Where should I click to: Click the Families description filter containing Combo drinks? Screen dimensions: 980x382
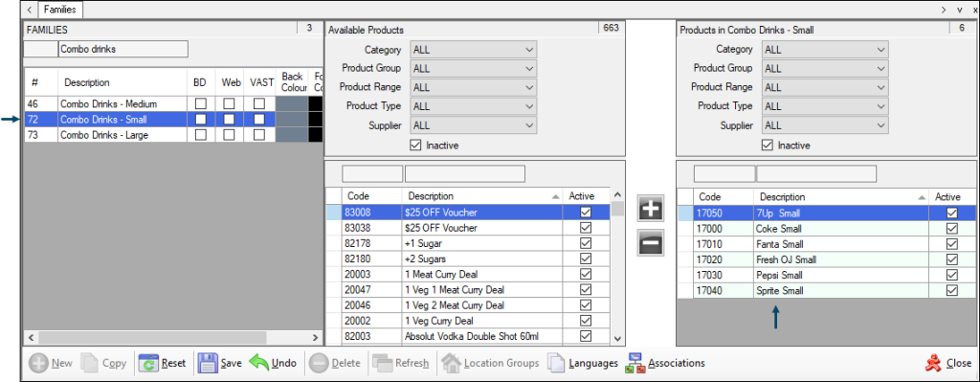point(123,50)
